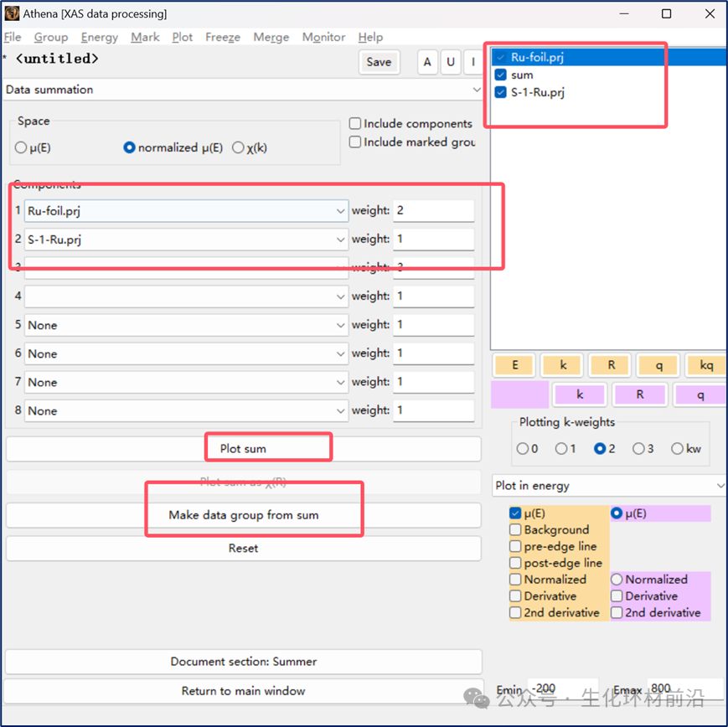Open component 7 None dropdown

coord(186,382)
